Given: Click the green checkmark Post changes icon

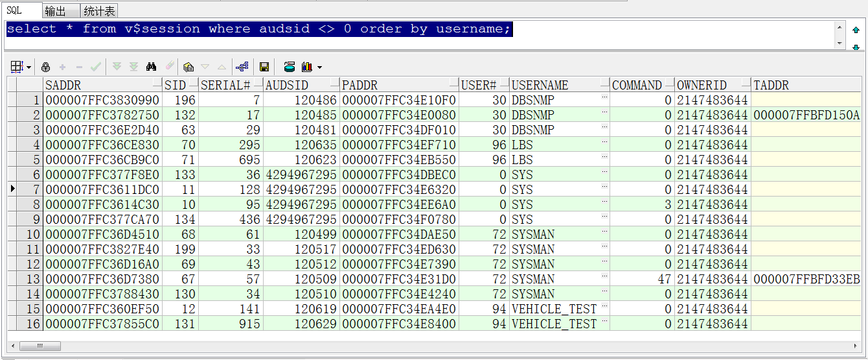Looking at the screenshot, I should [x=96, y=67].
